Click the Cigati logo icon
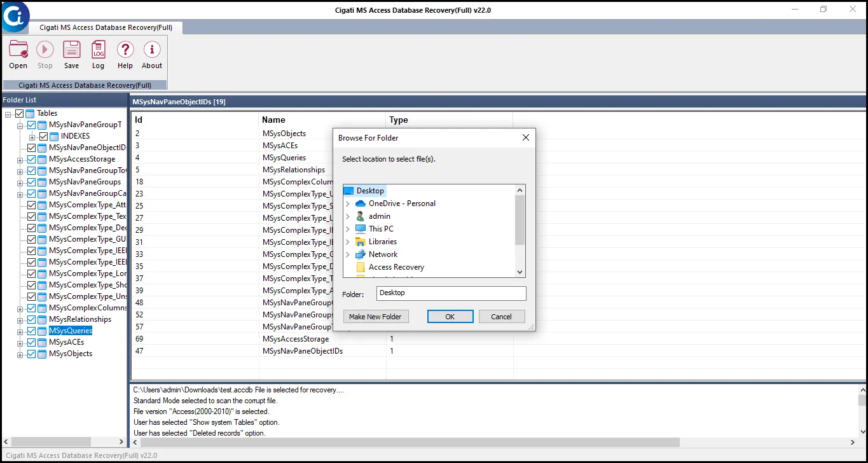 (x=14, y=17)
